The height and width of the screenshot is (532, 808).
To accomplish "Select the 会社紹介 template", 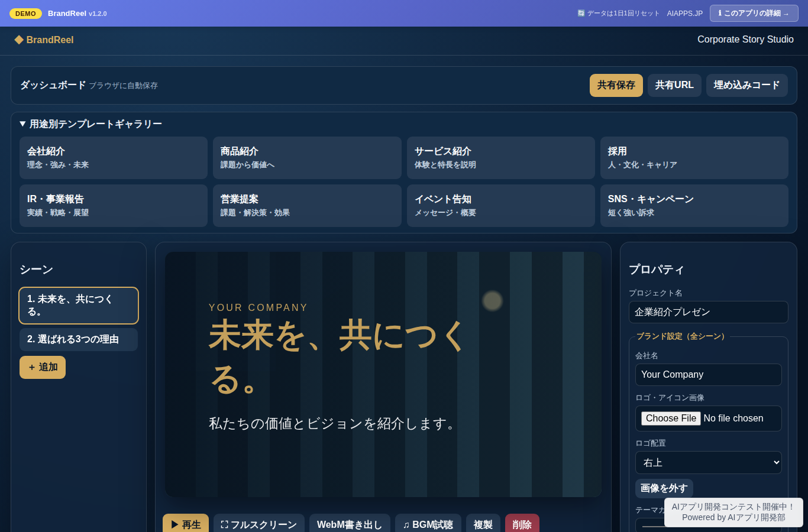I will coord(114,158).
